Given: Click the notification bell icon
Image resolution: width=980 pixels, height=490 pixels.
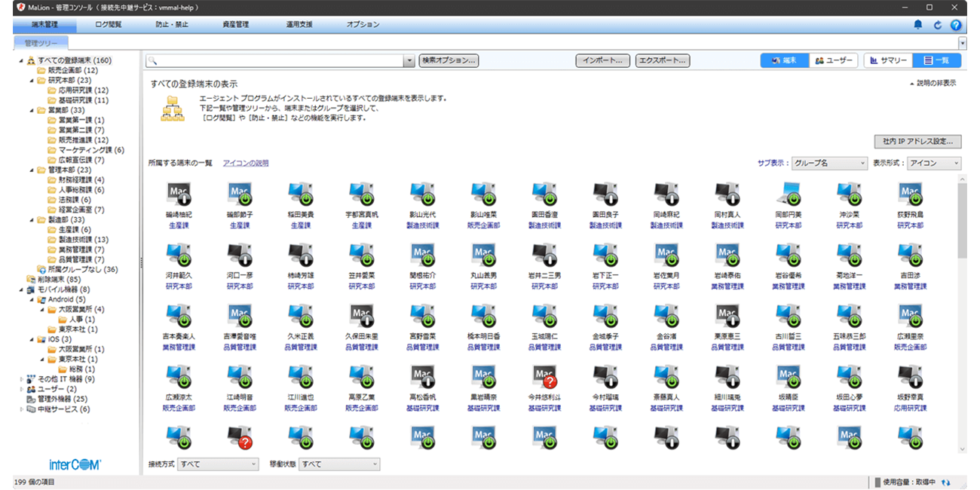Looking at the screenshot, I should click(x=917, y=25).
